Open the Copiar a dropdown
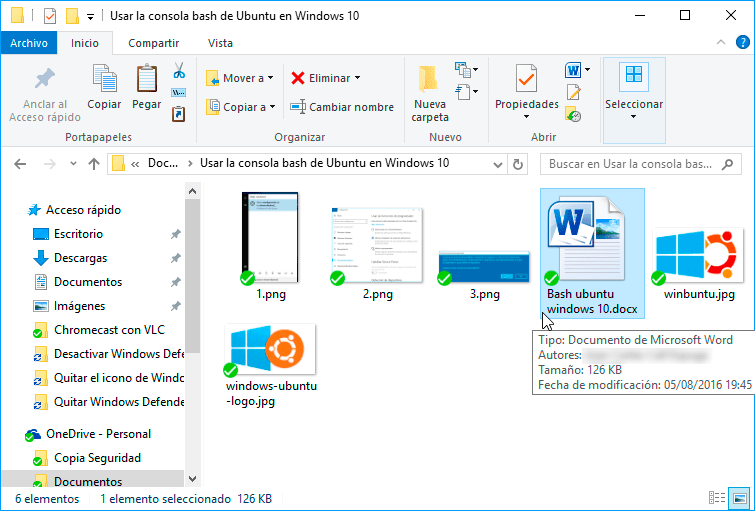This screenshot has height=511, width=755. [x=241, y=107]
